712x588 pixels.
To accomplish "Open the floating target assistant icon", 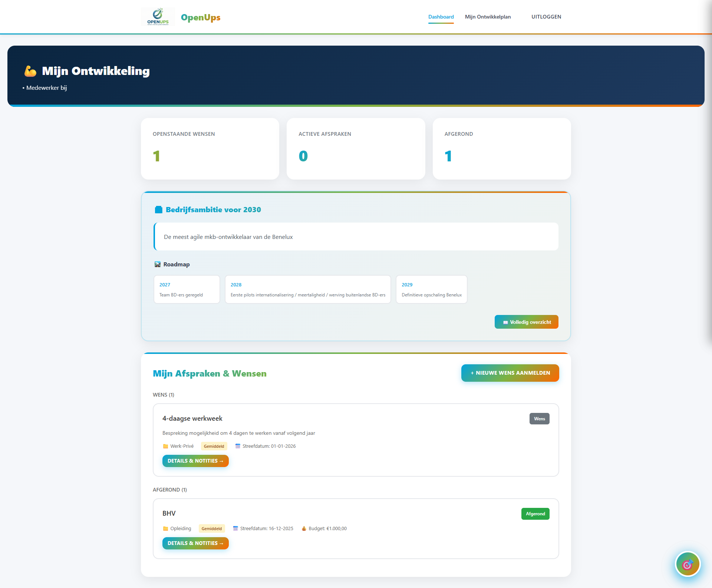I will coord(687,564).
